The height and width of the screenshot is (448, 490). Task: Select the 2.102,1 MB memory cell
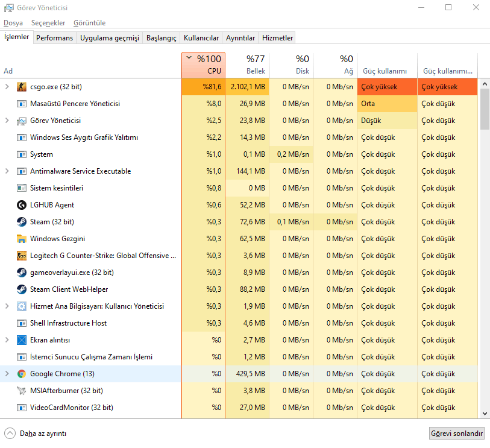pyautogui.click(x=247, y=87)
